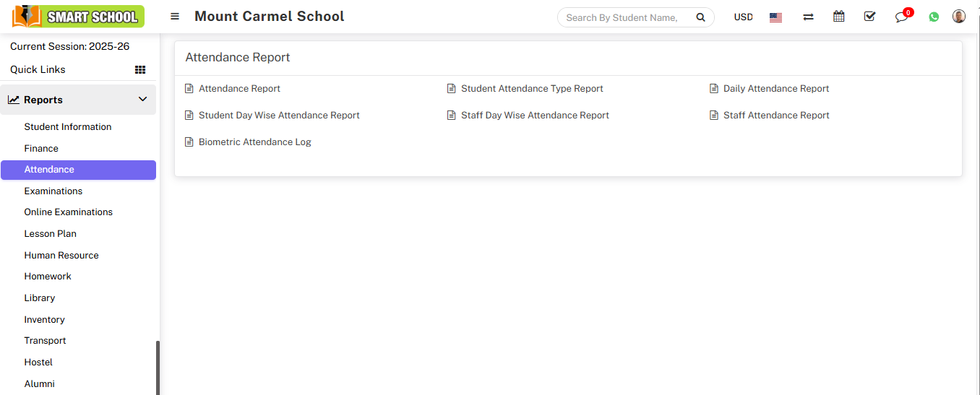
Task: Open chat messages icon with badge
Action: pyautogui.click(x=901, y=17)
